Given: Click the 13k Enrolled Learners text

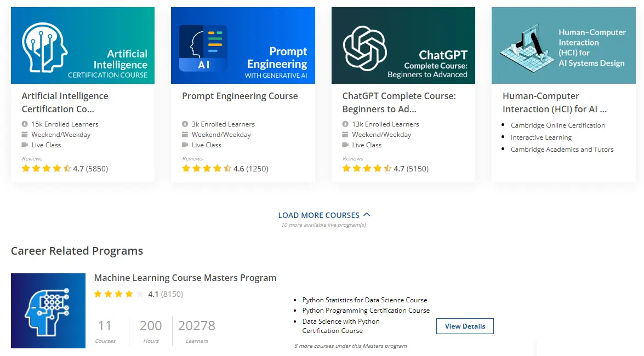Looking at the screenshot, I should 385,124.
